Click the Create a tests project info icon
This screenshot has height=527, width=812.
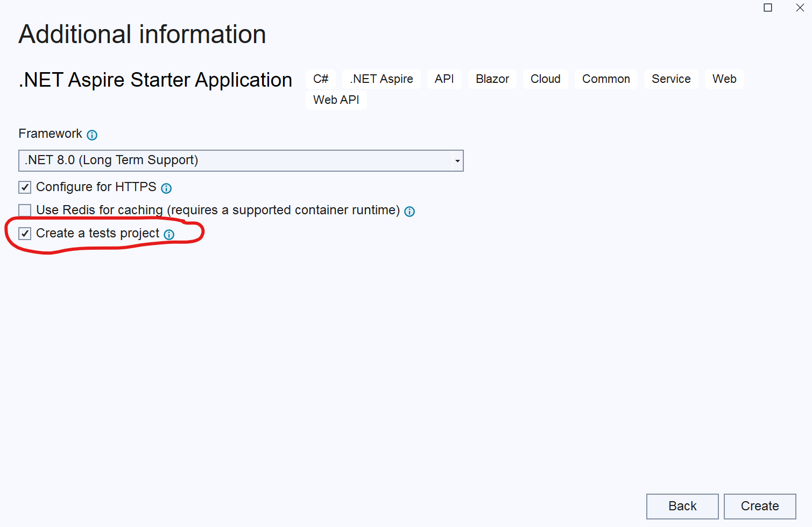[169, 235]
